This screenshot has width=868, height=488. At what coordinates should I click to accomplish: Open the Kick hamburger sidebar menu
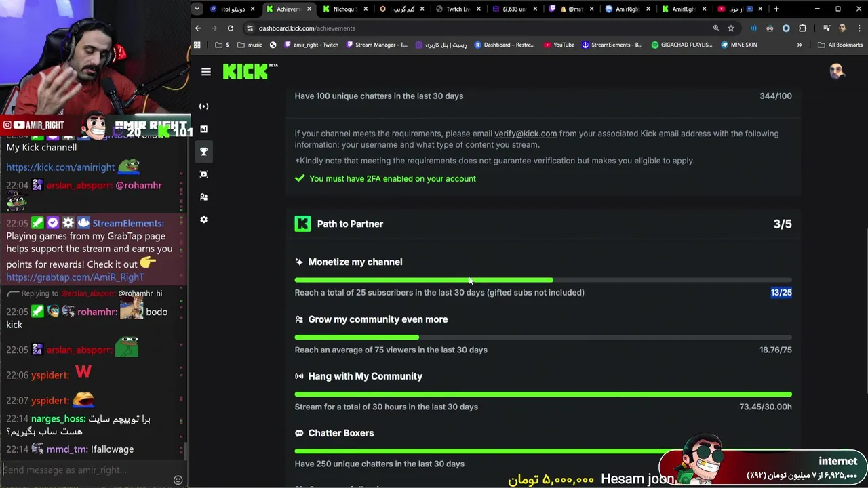pyautogui.click(x=206, y=72)
